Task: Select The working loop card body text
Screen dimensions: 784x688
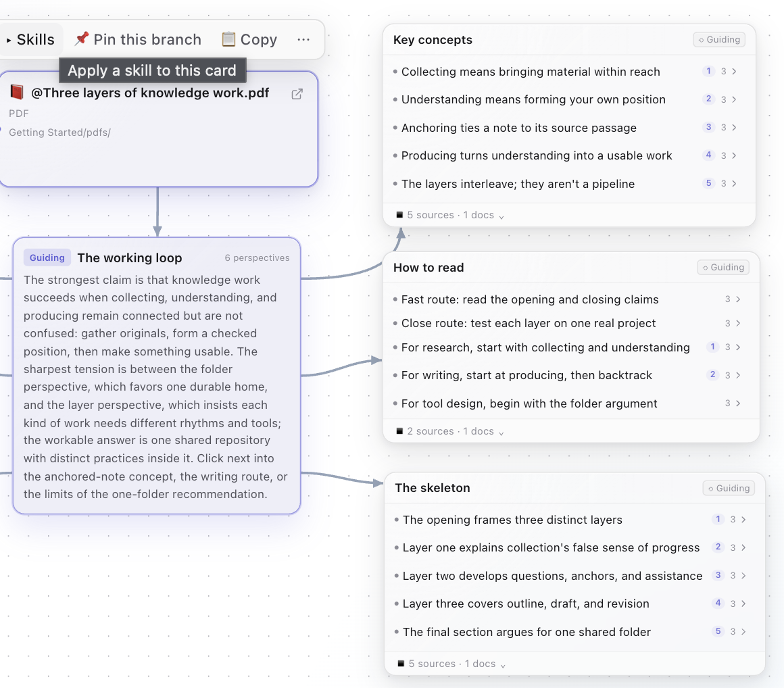Action: pos(156,387)
